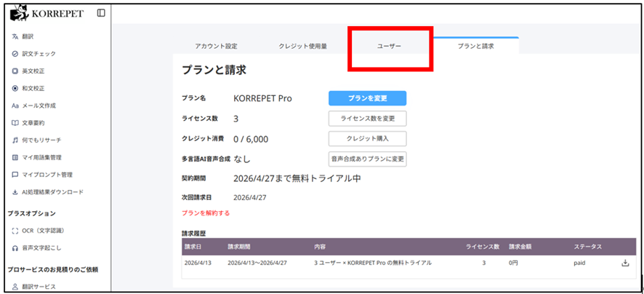Switch to the アカウント設定 tab
The height and width of the screenshot is (294, 644).
216,46
